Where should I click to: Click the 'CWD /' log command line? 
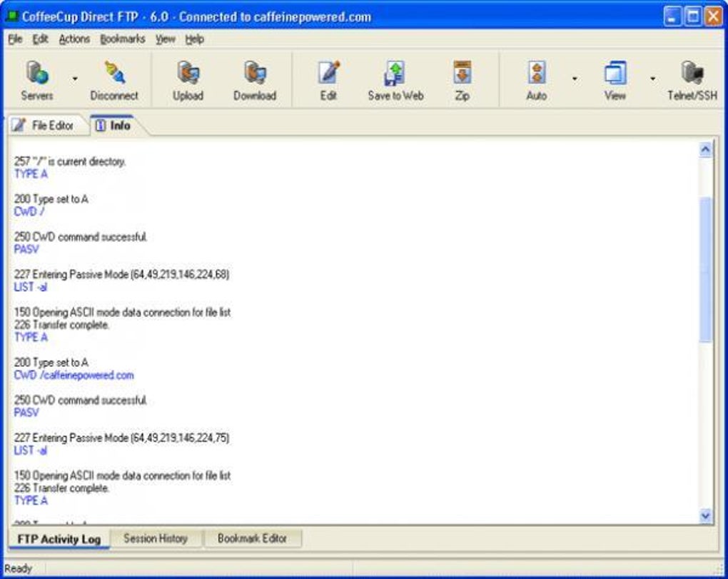coord(29,212)
